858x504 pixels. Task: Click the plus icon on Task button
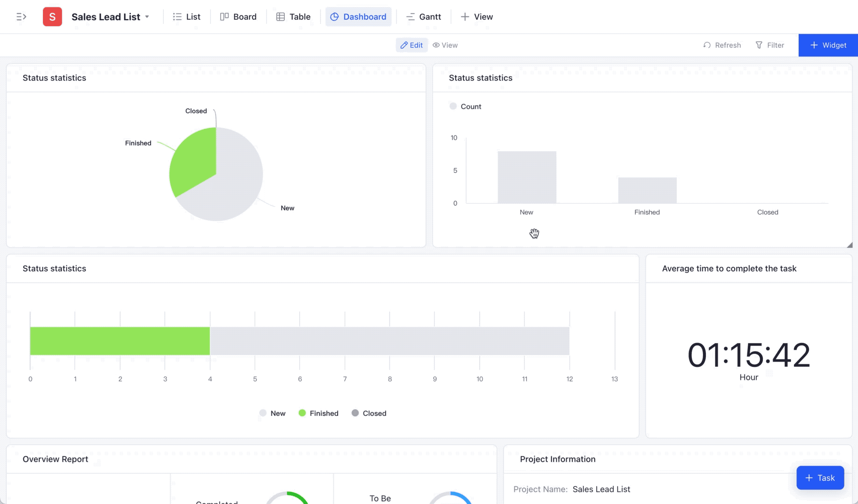[x=809, y=478]
